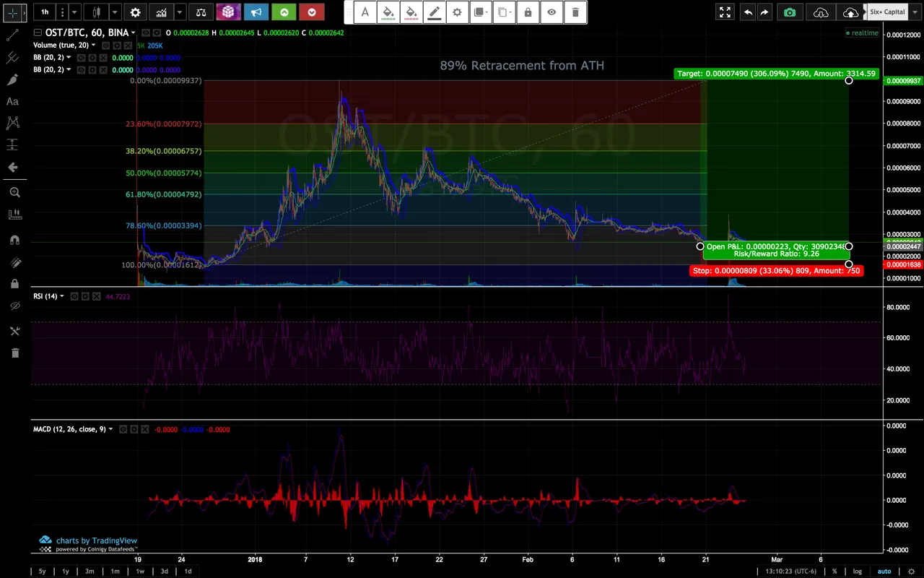Toggle fullscreen mode

pyautogui.click(x=725, y=12)
